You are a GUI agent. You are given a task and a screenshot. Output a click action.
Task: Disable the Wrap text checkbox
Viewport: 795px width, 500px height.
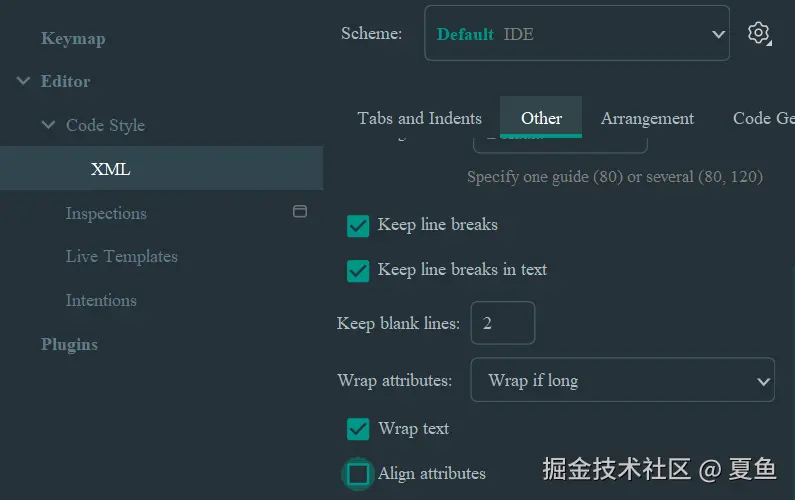pyautogui.click(x=358, y=429)
